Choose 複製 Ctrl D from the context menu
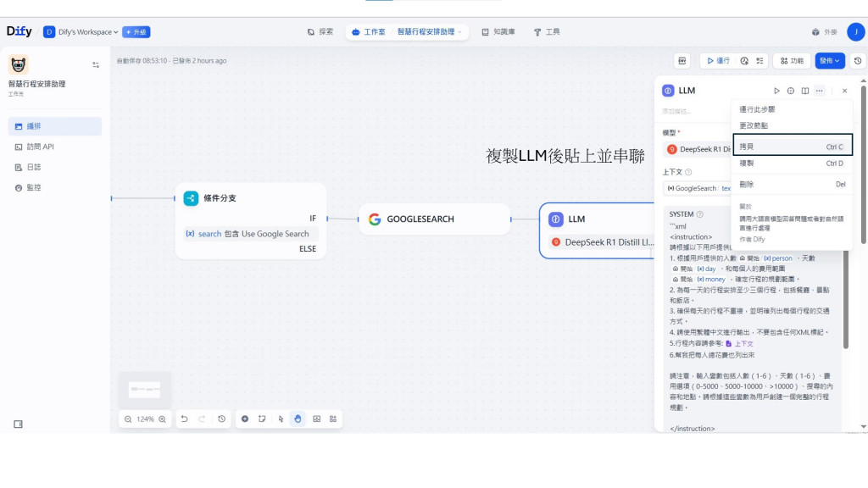 click(793, 164)
